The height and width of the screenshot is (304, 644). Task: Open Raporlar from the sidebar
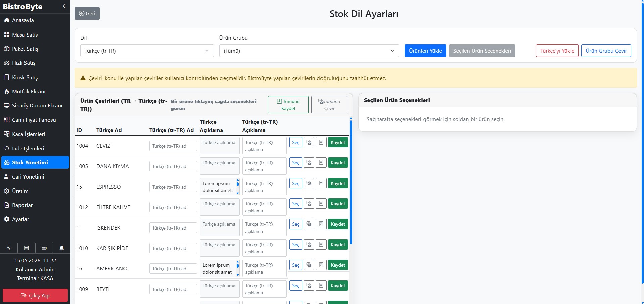tap(35, 205)
